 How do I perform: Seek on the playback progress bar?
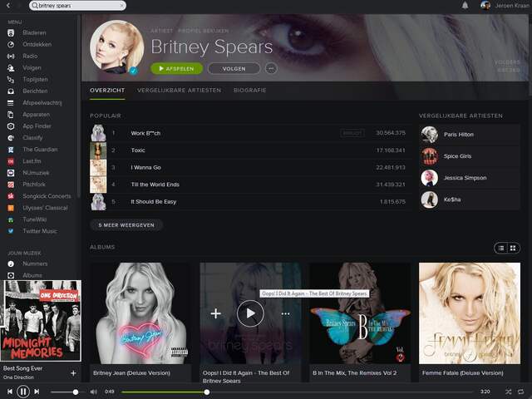coord(297,392)
